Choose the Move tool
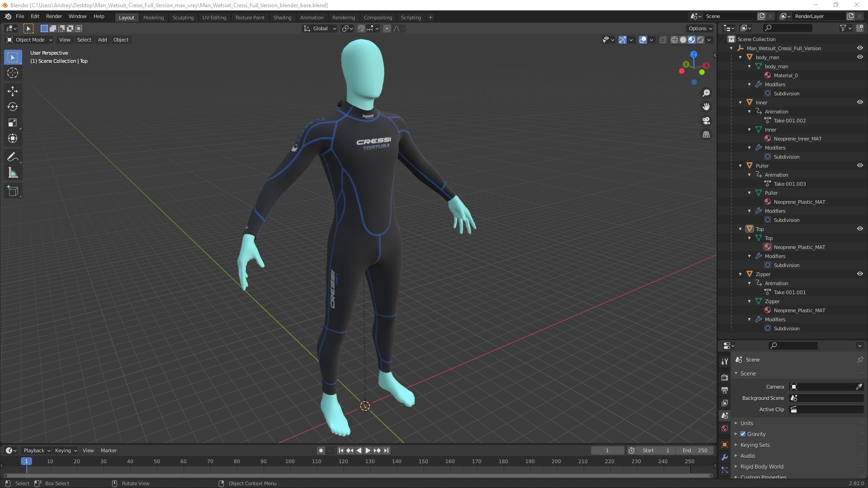Screen dimensions: 868x488 (13, 91)
